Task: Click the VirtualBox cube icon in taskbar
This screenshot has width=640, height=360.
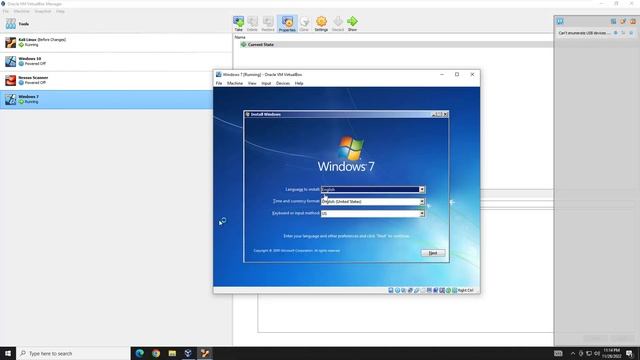Action: point(188,353)
